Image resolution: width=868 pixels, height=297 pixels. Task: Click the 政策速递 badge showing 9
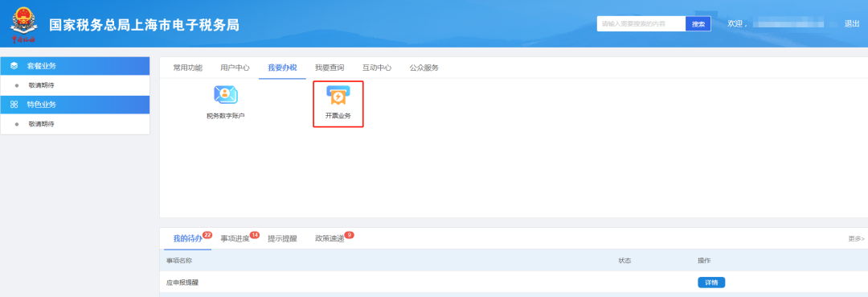349,235
